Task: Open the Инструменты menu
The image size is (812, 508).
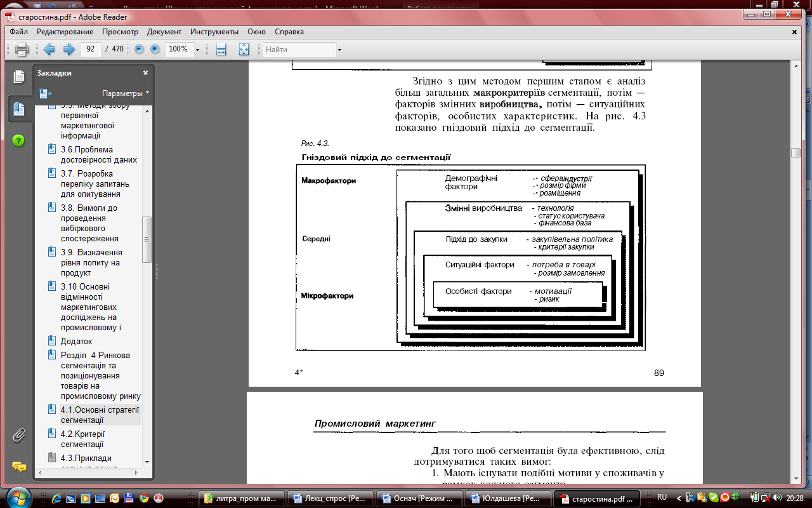Action: point(214,31)
